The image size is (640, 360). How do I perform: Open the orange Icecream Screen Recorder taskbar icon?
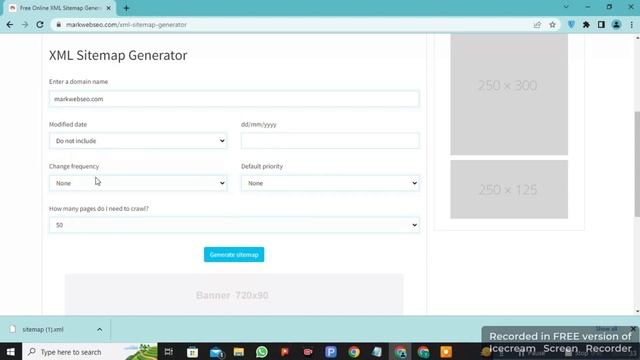[x=446, y=352]
